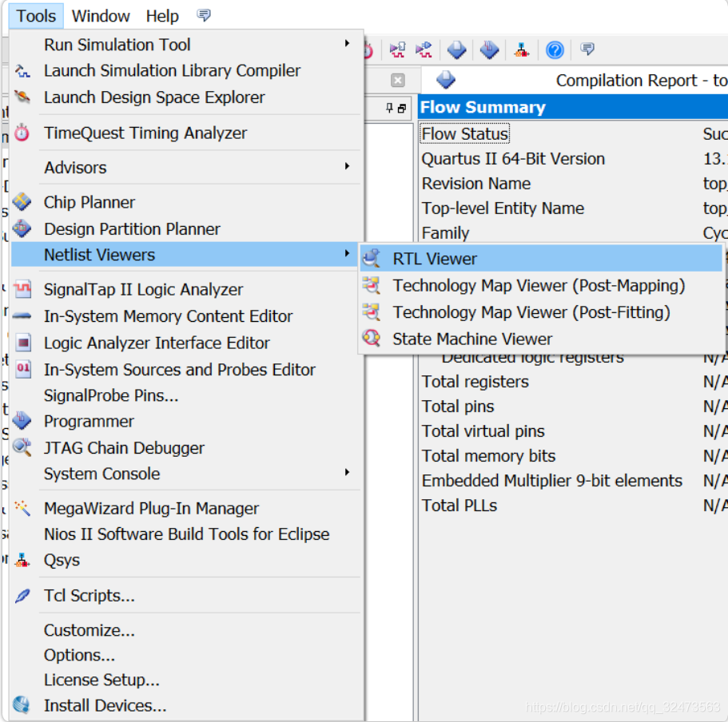
Task: Click the MegaWizard wand icon
Action: pyautogui.click(x=22, y=508)
